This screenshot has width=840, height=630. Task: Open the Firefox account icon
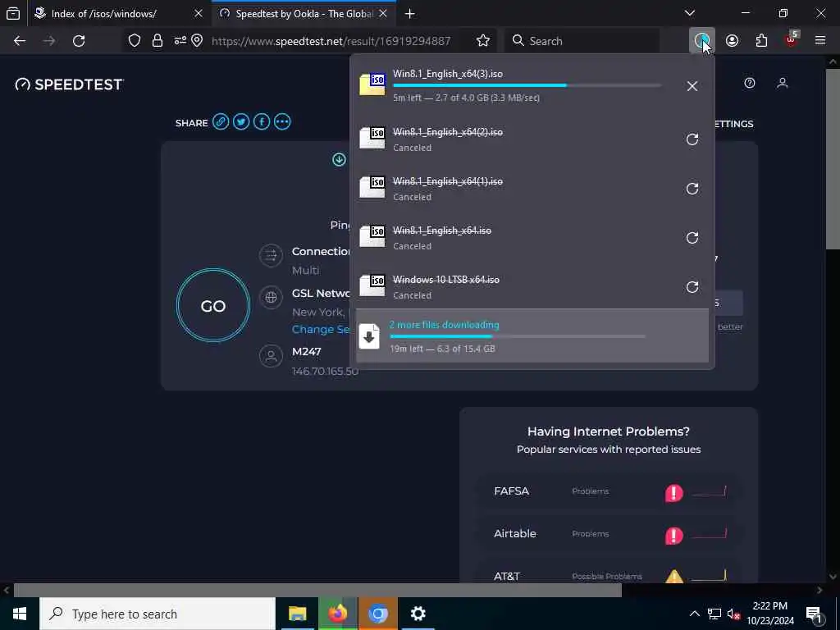[732, 41]
